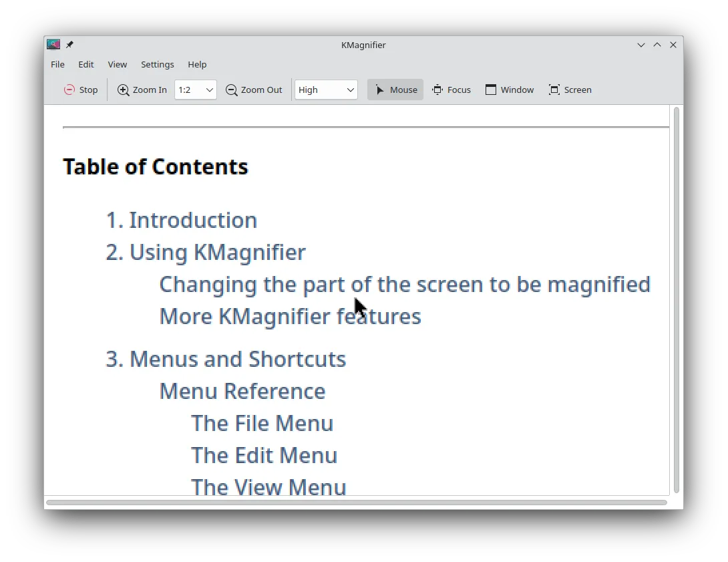Screen dimensions: 728x562
Task: Expand the window shade chevron in titlebar
Action: [x=641, y=45]
